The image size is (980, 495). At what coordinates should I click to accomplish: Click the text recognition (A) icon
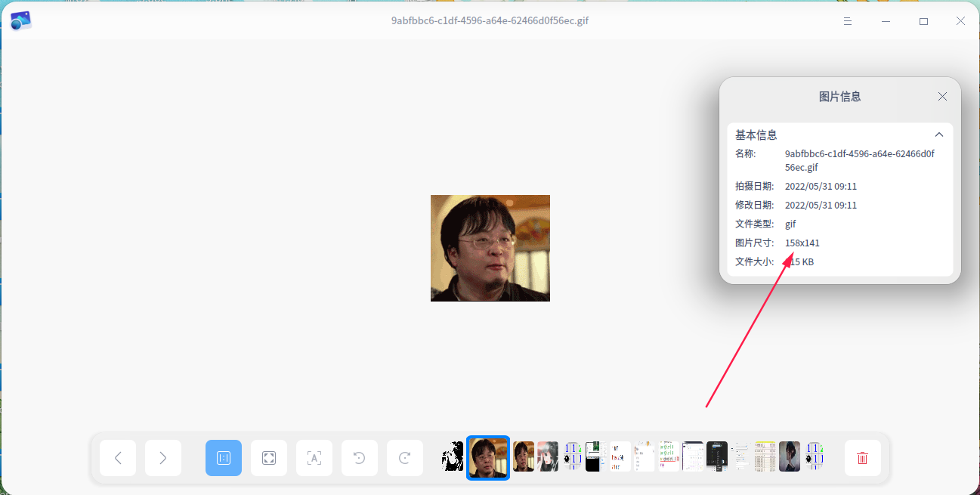314,458
